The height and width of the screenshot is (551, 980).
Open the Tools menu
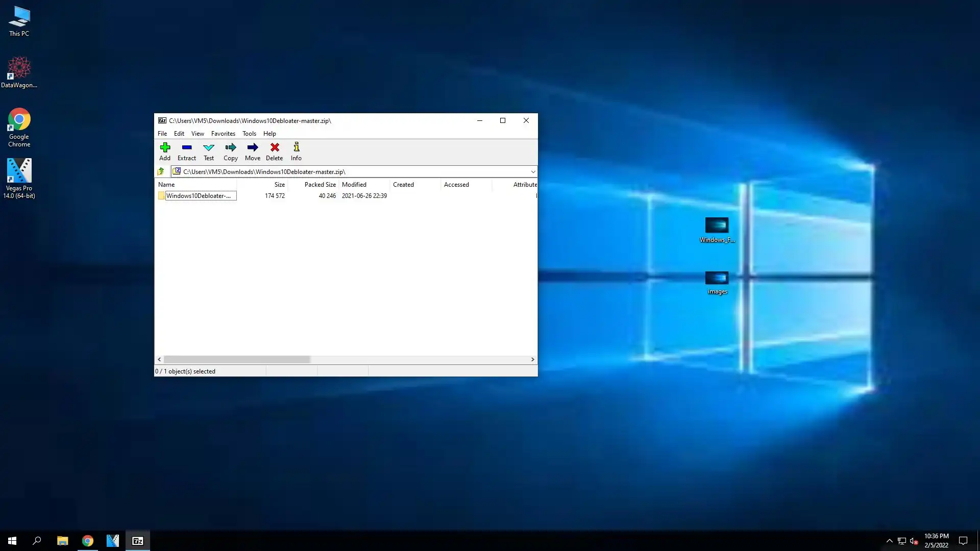pos(249,134)
